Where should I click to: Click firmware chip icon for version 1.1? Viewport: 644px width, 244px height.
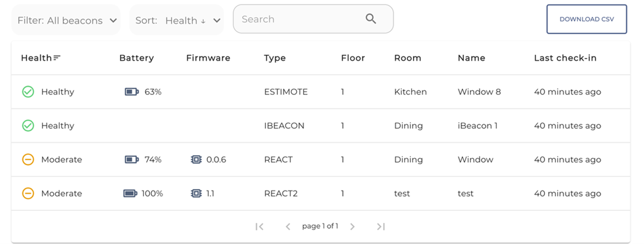click(x=196, y=193)
